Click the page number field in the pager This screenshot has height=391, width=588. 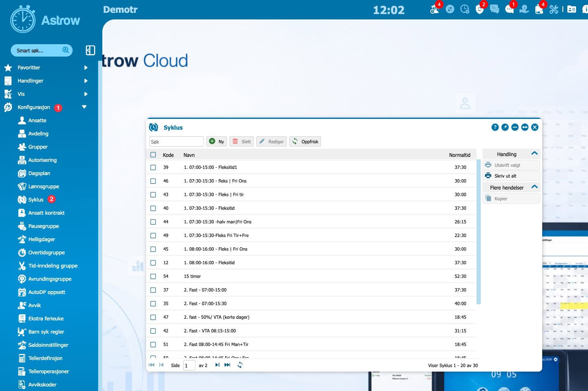(189, 365)
